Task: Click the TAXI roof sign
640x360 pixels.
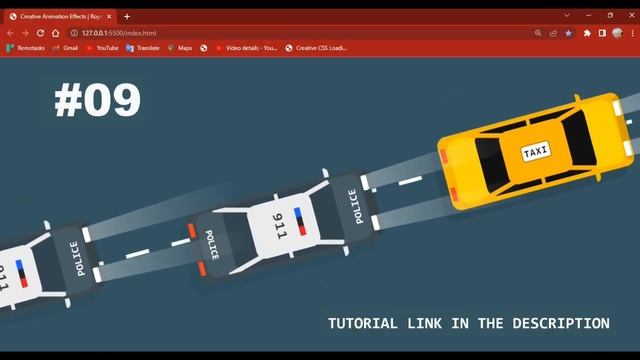Action: click(536, 152)
